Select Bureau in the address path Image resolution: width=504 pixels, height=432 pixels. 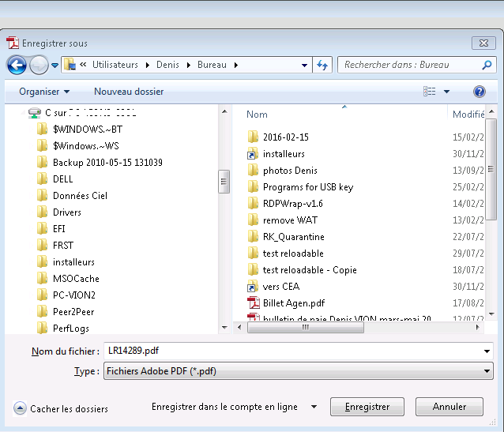[212, 65]
